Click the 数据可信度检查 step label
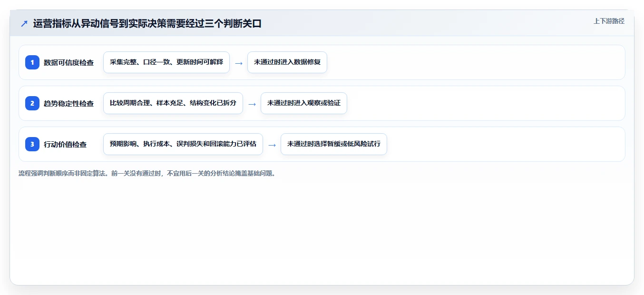This screenshot has width=644, height=295. click(x=68, y=62)
